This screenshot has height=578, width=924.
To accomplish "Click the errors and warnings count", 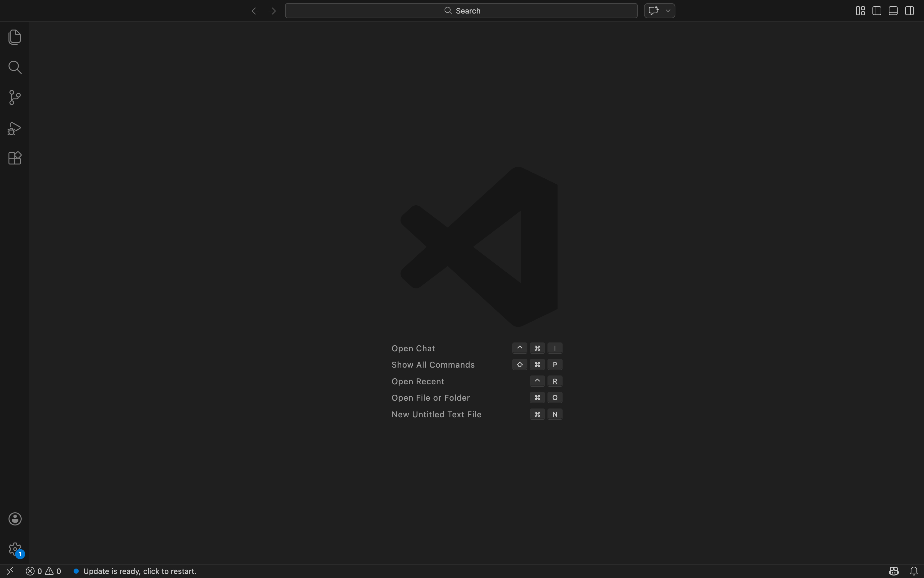I will coord(43,571).
